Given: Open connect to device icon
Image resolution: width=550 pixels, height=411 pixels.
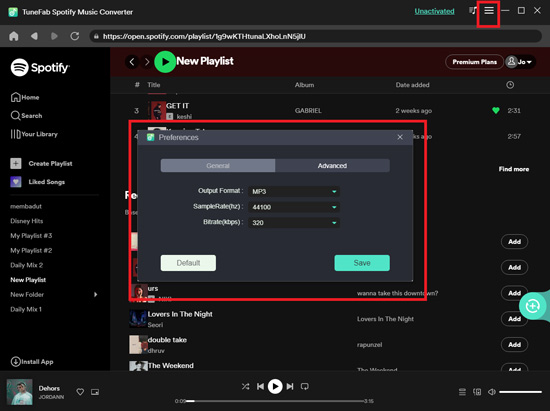Looking at the screenshot, I should click(477, 392).
